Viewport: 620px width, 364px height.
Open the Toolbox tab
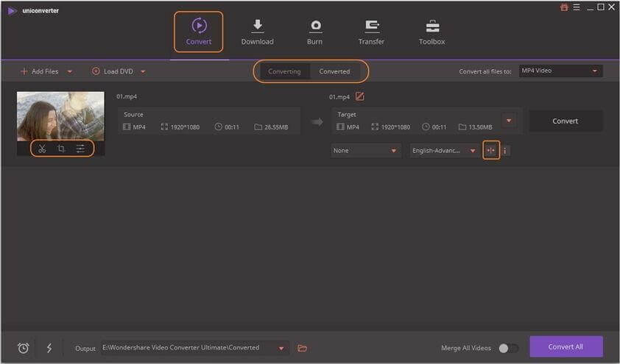click(432, 32)
